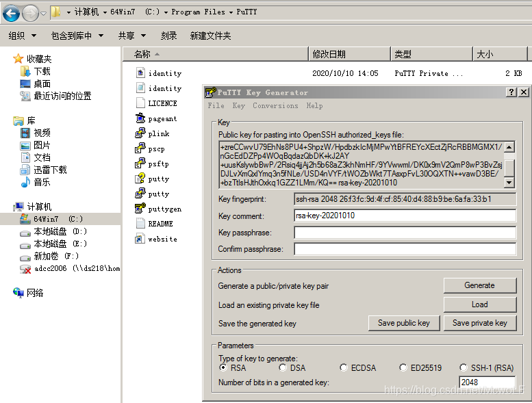Click the public key scroll up arrow
Viewport: 532px width, 403px height.
(509, 146)
